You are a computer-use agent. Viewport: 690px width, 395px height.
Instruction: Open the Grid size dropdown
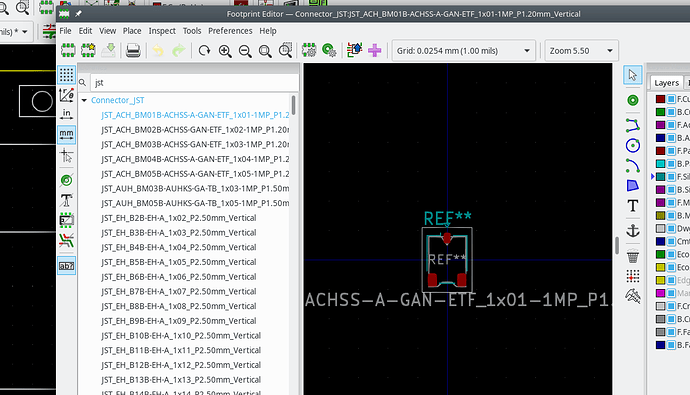[x=463, y=51]
